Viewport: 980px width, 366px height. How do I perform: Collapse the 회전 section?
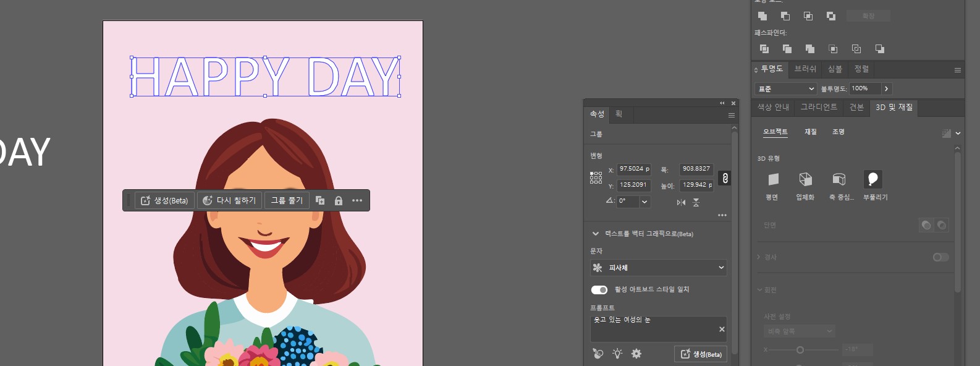pos(759,290)
